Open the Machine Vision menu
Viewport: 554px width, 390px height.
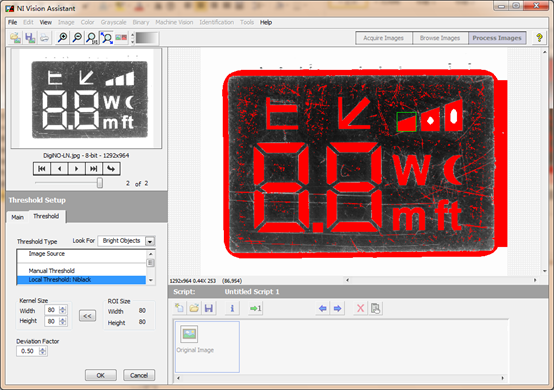point(174,22)
